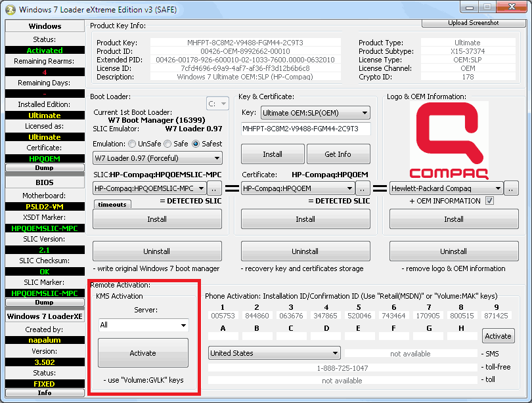The height and width of the screenshot is (403, 532).
Task: Click the timeouts button
Action: coord(112,204)
